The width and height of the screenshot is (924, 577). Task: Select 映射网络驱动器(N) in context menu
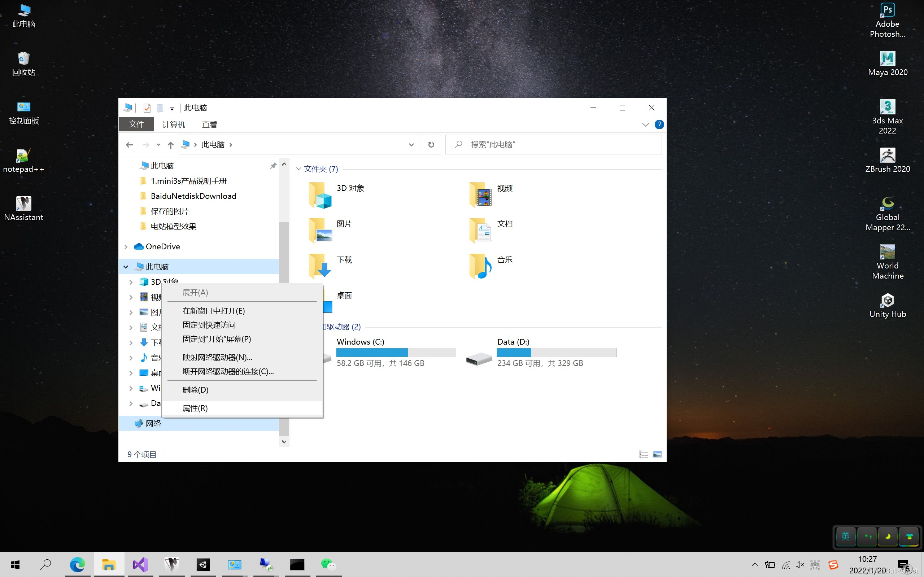click(217, 358)
